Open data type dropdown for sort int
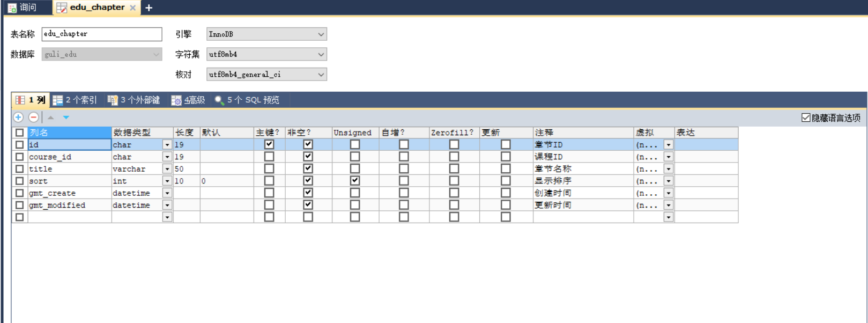The width and height of the screenshot is (868, 323). 167,181
